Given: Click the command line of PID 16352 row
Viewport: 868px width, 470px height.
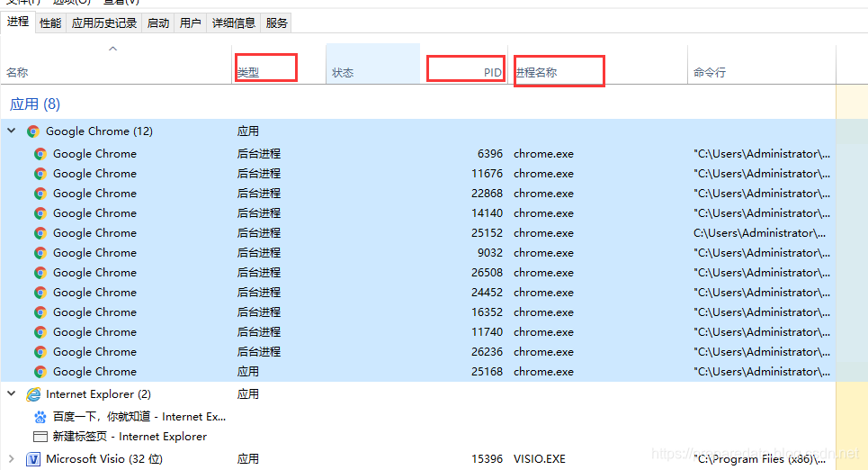Looking at the screenshot, I should [x=762, y=312].
